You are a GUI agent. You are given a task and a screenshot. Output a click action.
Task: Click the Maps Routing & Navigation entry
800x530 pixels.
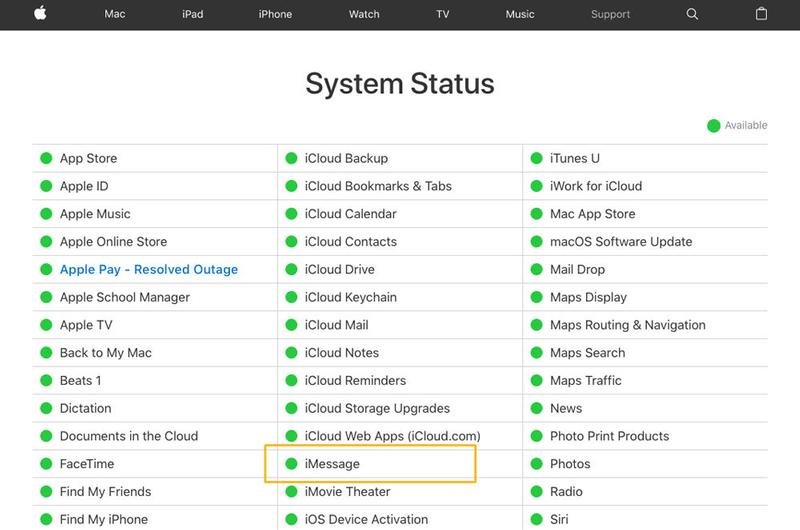point(627,325)
